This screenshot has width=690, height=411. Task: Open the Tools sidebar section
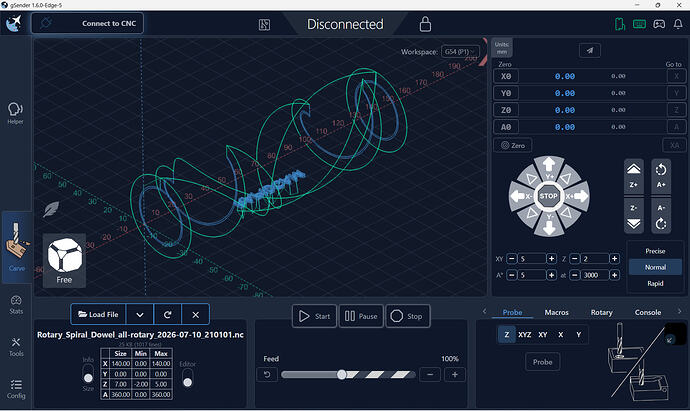pos(16,347)
